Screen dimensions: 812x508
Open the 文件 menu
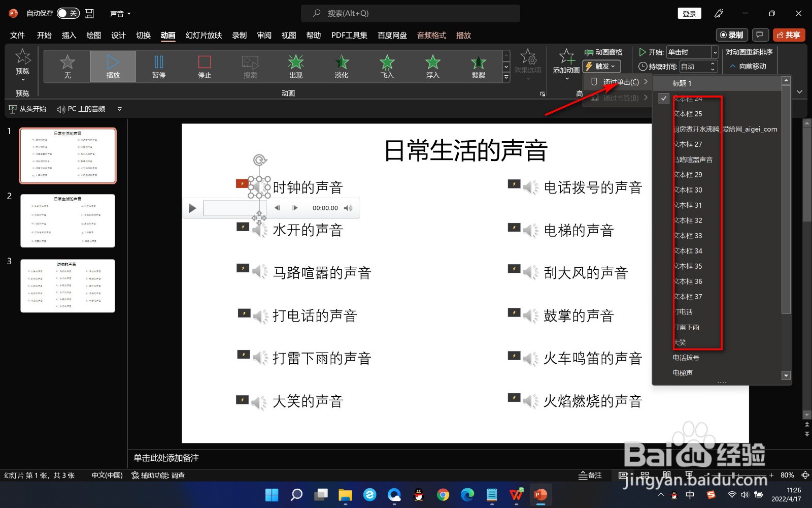tap(17, 35)
